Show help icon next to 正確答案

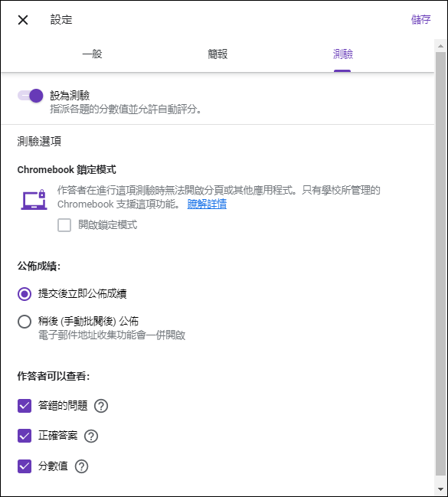tap(91, 437)
